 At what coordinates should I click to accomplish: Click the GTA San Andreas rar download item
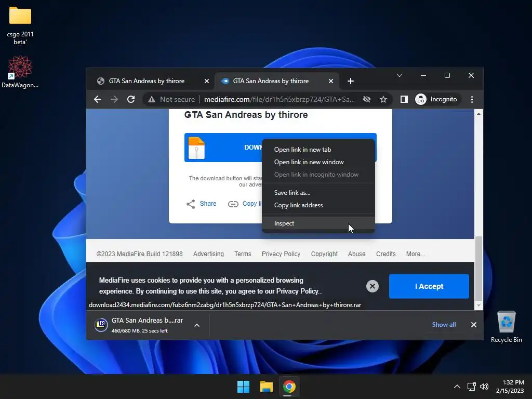pos(147,325)
